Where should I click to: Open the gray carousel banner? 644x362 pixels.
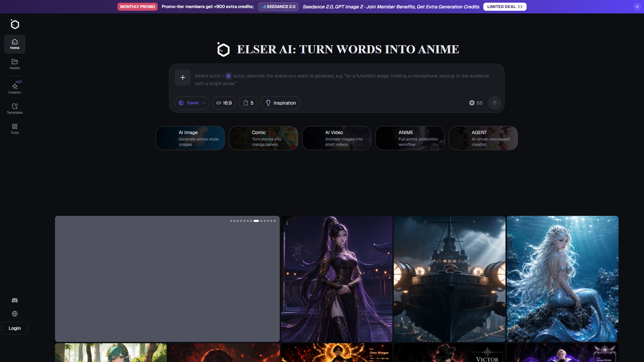pos(167,279)
